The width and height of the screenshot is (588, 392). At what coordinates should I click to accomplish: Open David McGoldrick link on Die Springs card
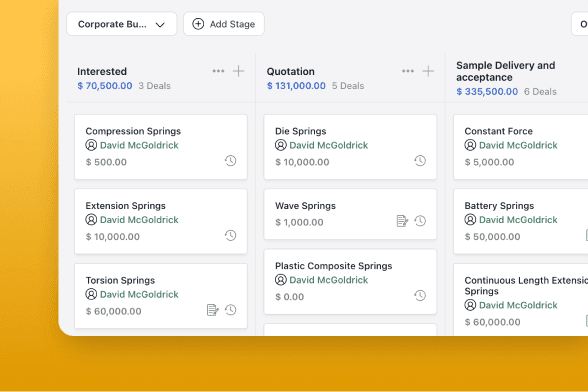[328, 145]
